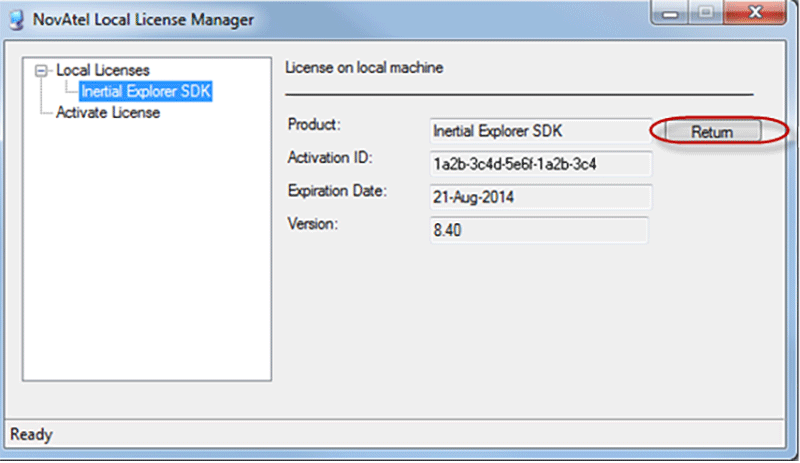This screenshot has height=463, width=800.
Task: Select Inertial Explorer SDK tree item
Action: point(145,91)
